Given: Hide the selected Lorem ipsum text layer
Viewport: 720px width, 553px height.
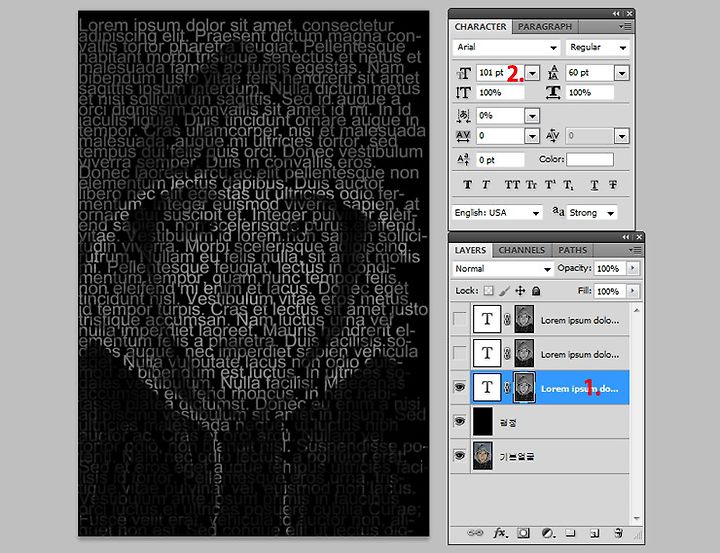Looking at the screenshot, I should (x=459, y=387).
